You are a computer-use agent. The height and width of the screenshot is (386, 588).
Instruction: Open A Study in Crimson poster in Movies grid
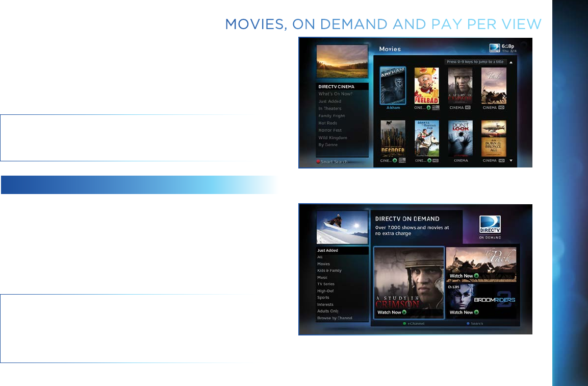461,86
